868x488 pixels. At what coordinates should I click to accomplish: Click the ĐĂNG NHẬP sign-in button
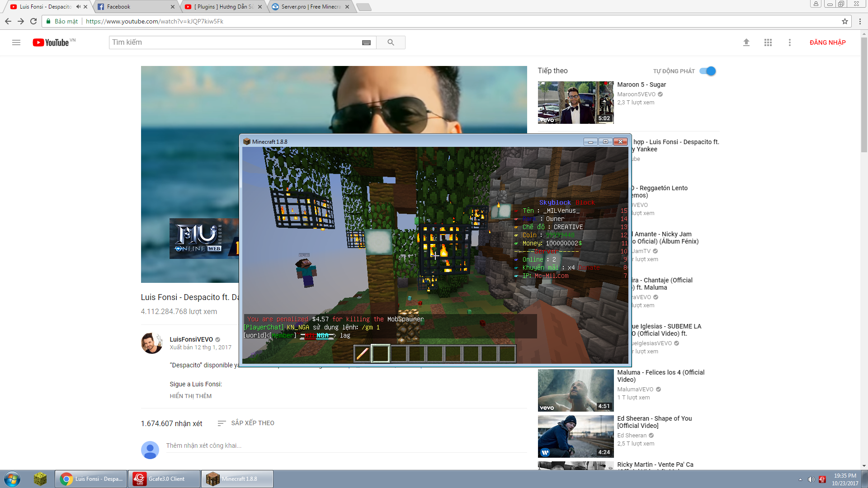tap(827, 42)
